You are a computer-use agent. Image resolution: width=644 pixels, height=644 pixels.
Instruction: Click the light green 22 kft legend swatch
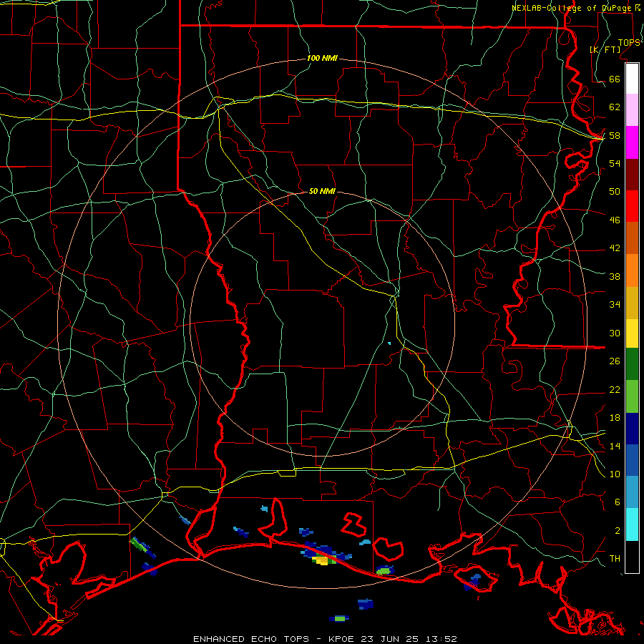pyautogui.click(x=632, y=396)
